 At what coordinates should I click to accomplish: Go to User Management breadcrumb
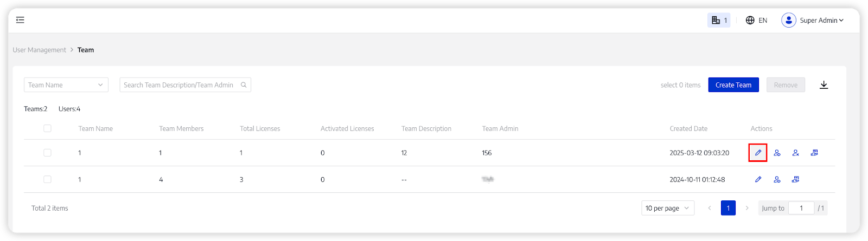coord(39,50)
